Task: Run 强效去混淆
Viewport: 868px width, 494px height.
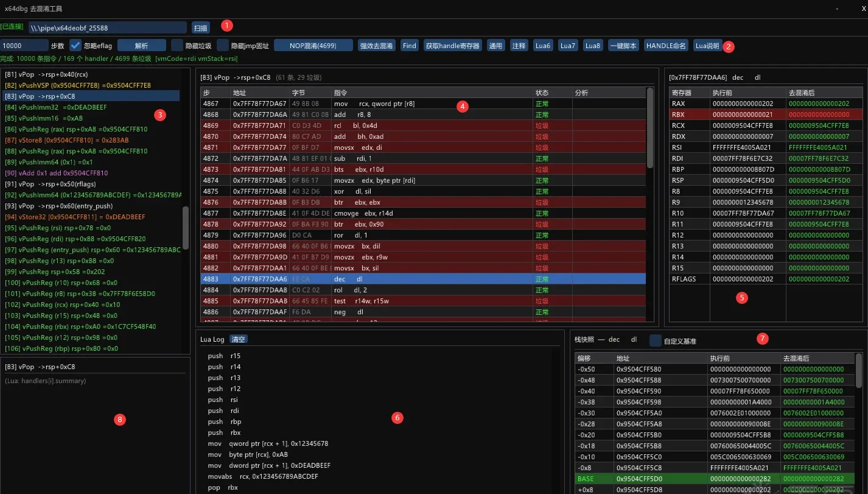Action: point(377,45)
